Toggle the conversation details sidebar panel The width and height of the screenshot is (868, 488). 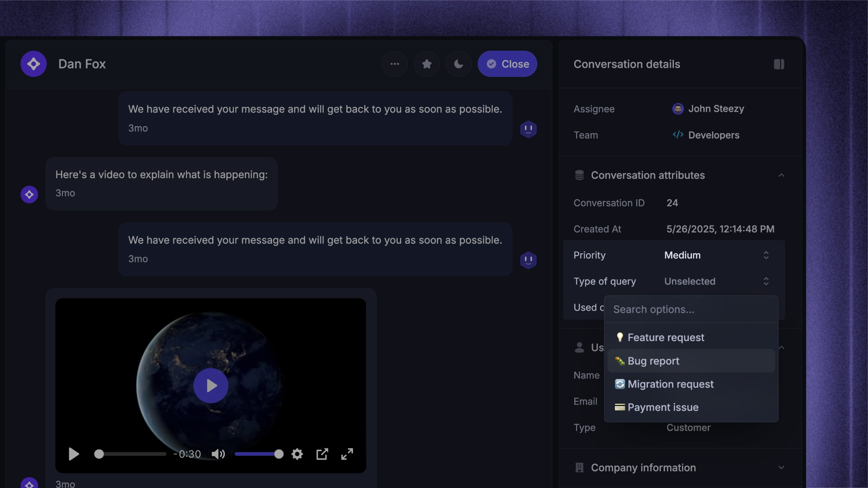(779, 64)
